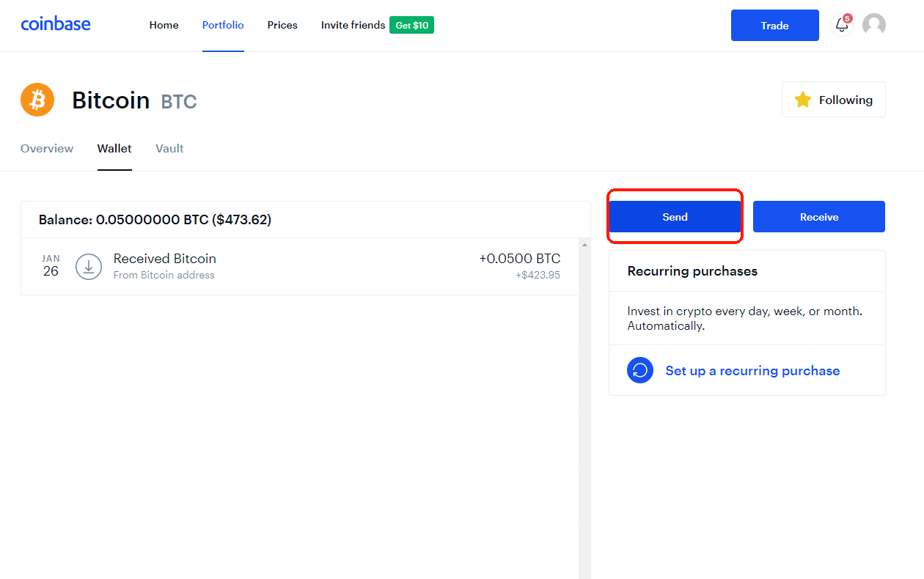Click the orange Bitcoin logo
The image size is (924, 579).
[x=37, y=100]
